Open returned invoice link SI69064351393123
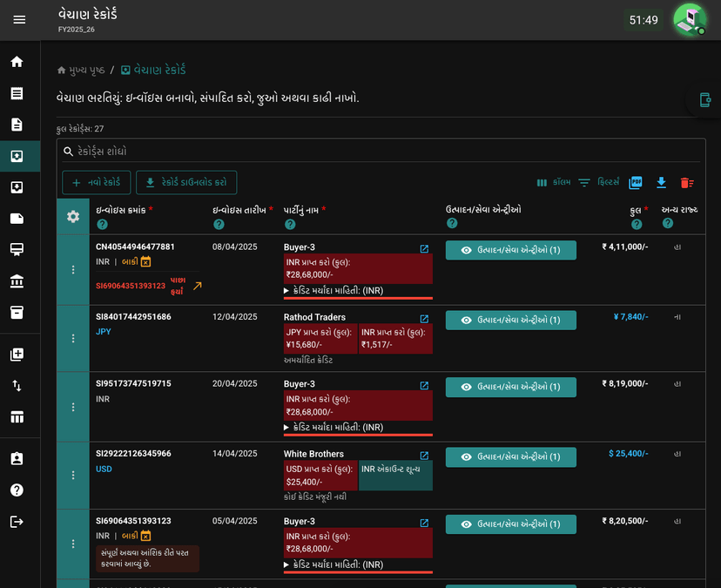Screen dimensions: 721x588 [x=130, y=286]
